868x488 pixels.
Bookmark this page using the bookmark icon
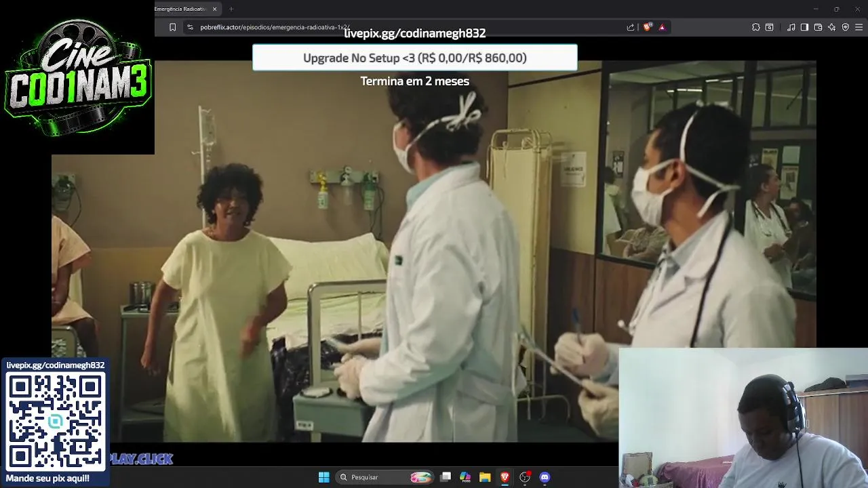(172, 27)
